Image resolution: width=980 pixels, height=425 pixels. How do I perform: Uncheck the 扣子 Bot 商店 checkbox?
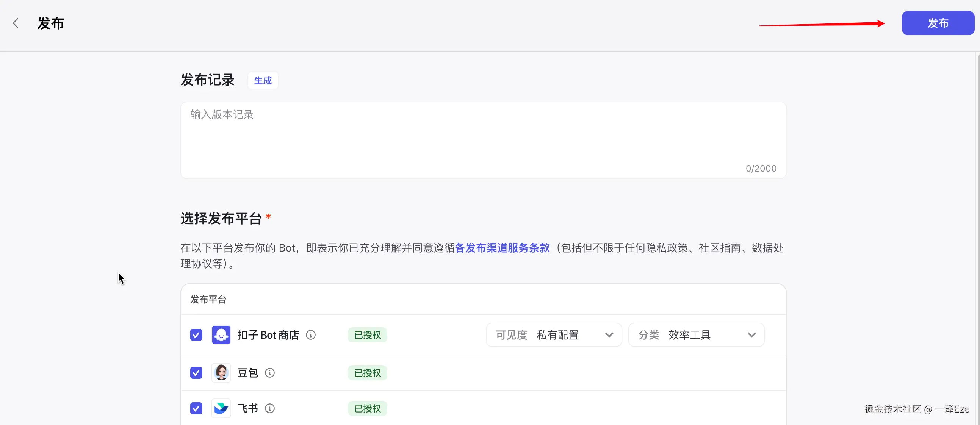tap(196, 335)
